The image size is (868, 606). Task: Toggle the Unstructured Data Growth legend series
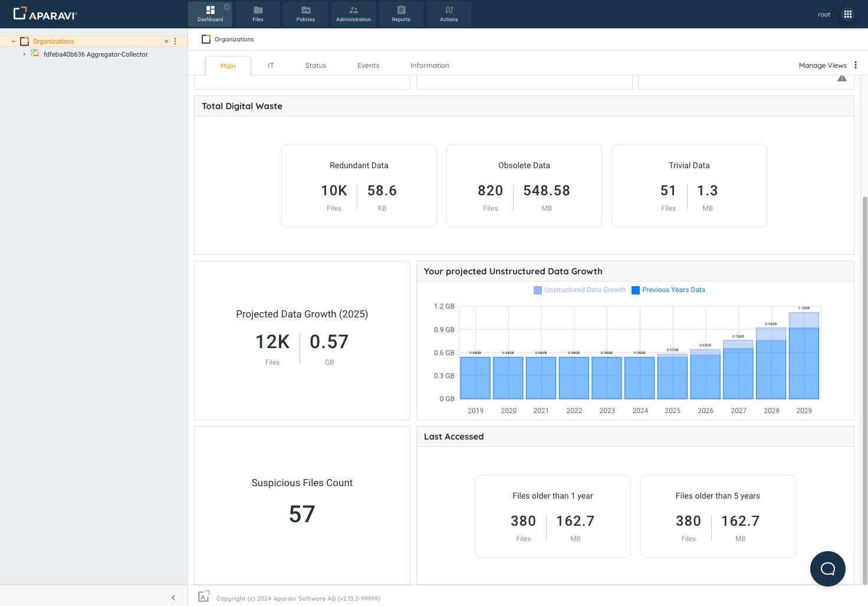[x=579, y=290]
